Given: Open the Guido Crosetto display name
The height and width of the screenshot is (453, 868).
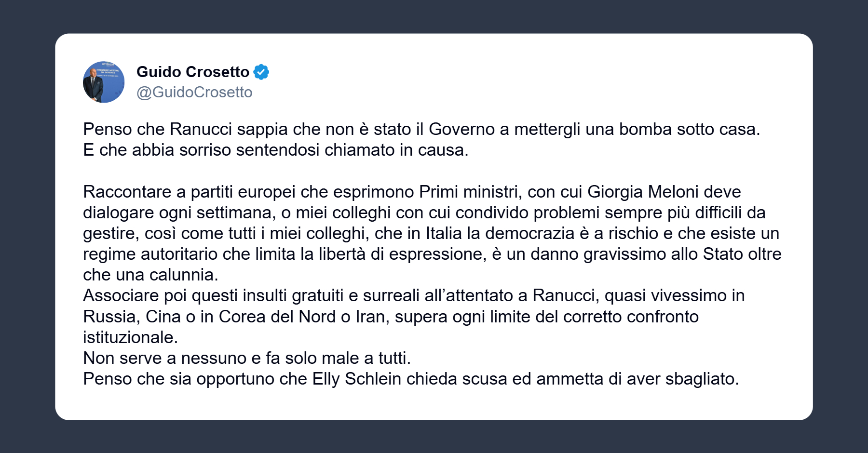Looking at the screenshot, I should pos(192,72).
